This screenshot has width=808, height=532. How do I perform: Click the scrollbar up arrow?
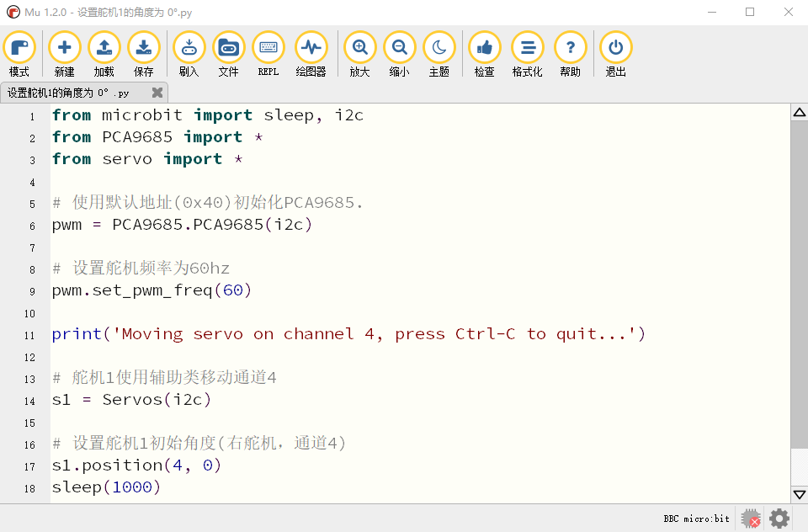click(x=800, y=113)
